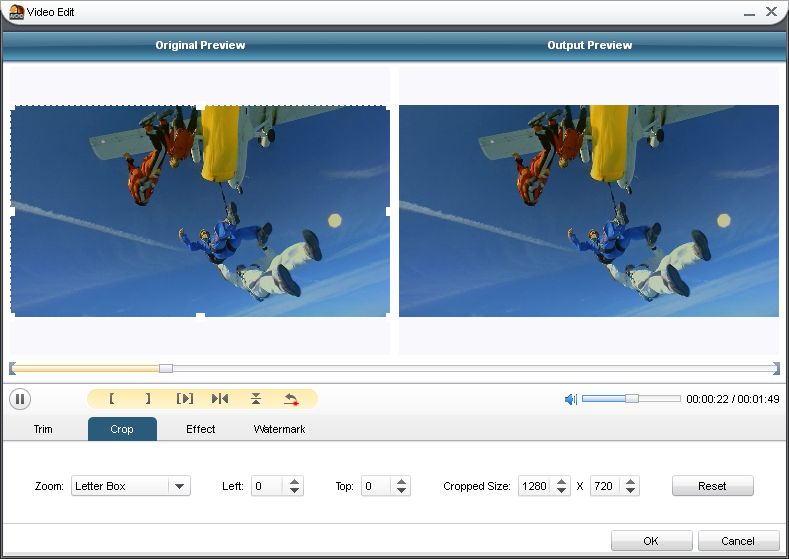Viewport: 789px width, 559px height.
Task: Click the cropped height field 720
Action: tap(605, 486)
